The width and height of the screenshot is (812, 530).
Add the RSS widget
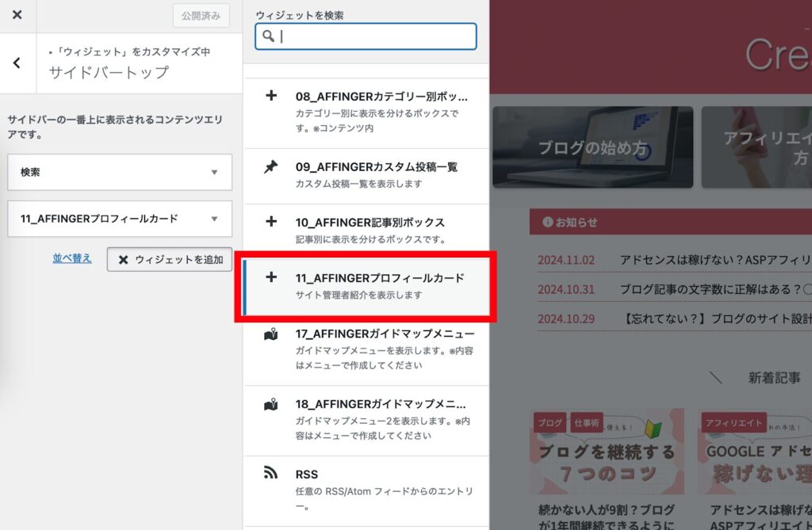(366, 491)
